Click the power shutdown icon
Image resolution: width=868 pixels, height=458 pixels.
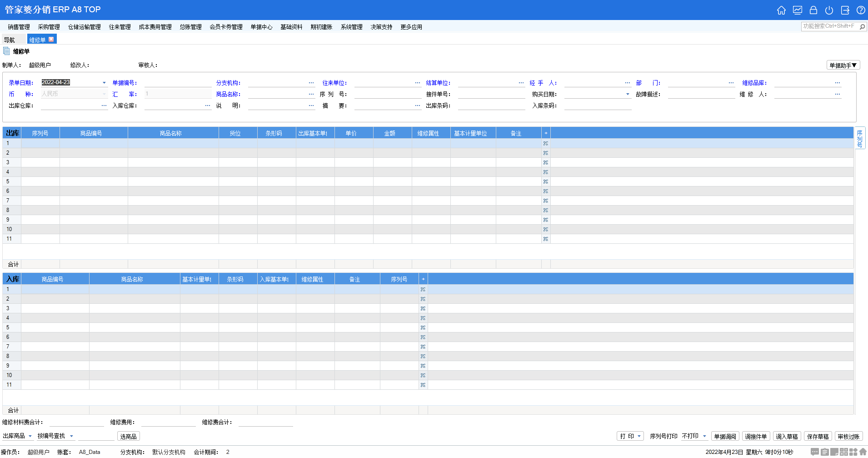point(829,10)
